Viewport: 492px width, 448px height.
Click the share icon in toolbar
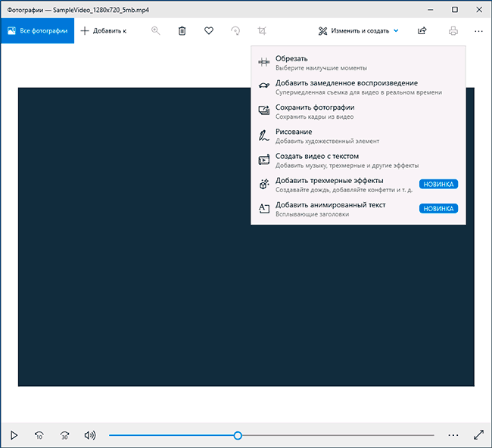click(x=422, y=31)
